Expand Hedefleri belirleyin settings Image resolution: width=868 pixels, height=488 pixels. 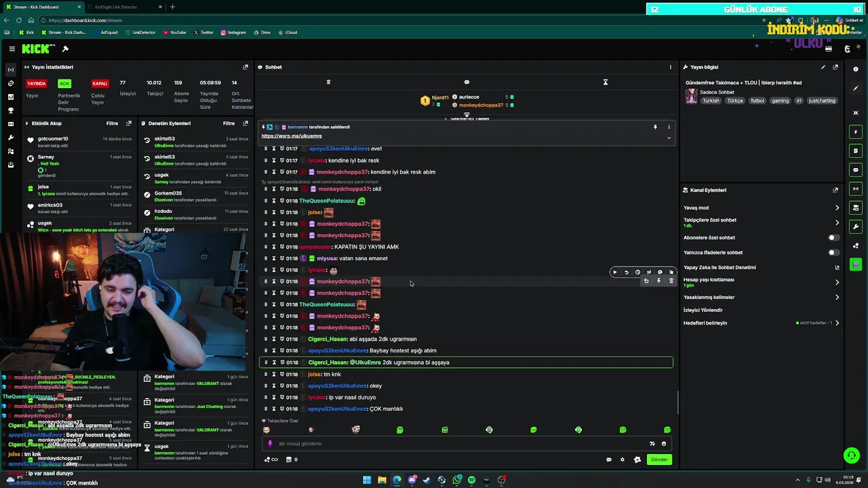coord(837,323)
